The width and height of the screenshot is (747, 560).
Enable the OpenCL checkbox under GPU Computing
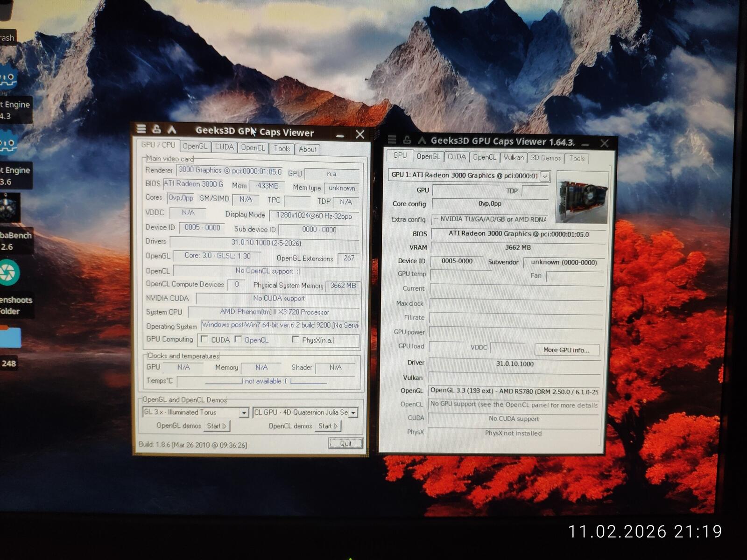[238, 339]
